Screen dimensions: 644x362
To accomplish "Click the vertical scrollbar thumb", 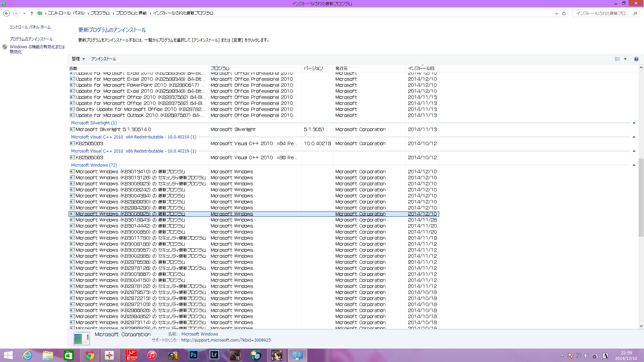I will (641, 197).
